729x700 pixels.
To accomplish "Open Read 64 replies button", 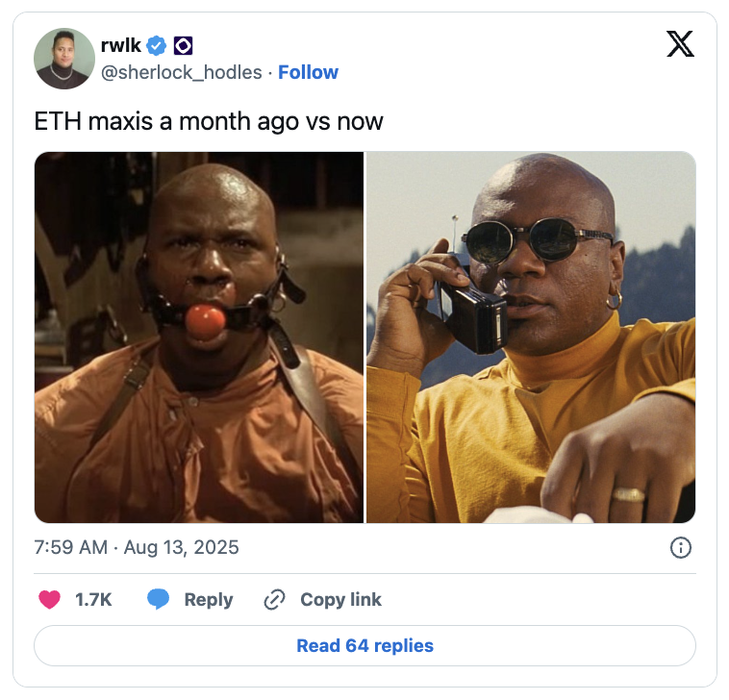I will [364, 645].
